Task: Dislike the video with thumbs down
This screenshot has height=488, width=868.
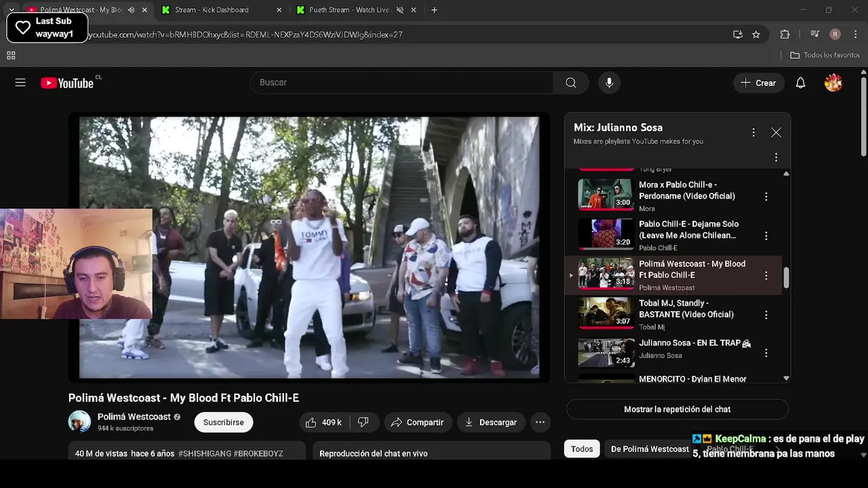Action: 363,422
